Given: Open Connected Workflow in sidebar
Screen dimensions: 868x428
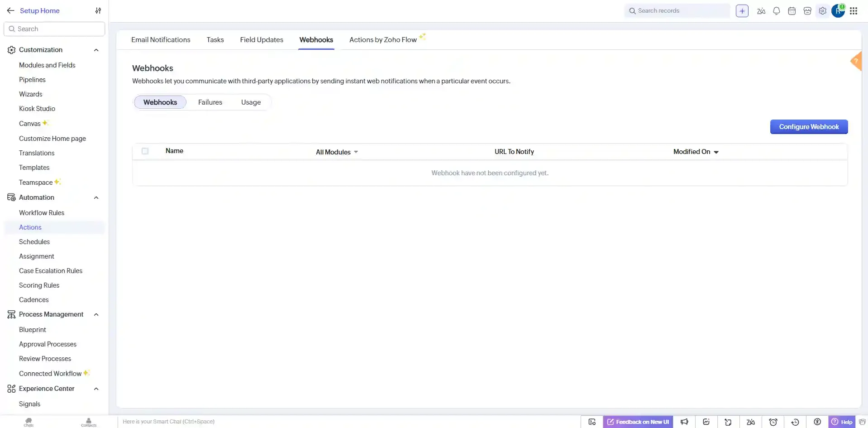Looking at the screenshot, I should click(50, 374).
